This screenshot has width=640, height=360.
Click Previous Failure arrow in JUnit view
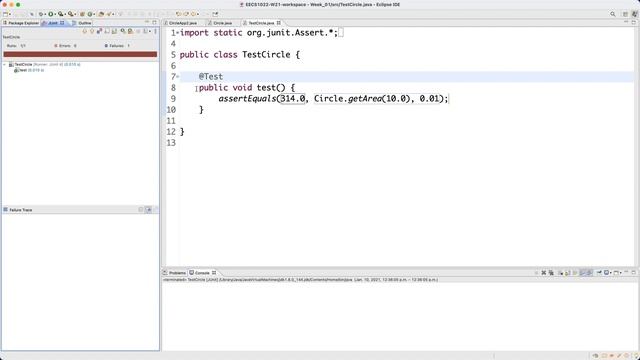point(92,31)
